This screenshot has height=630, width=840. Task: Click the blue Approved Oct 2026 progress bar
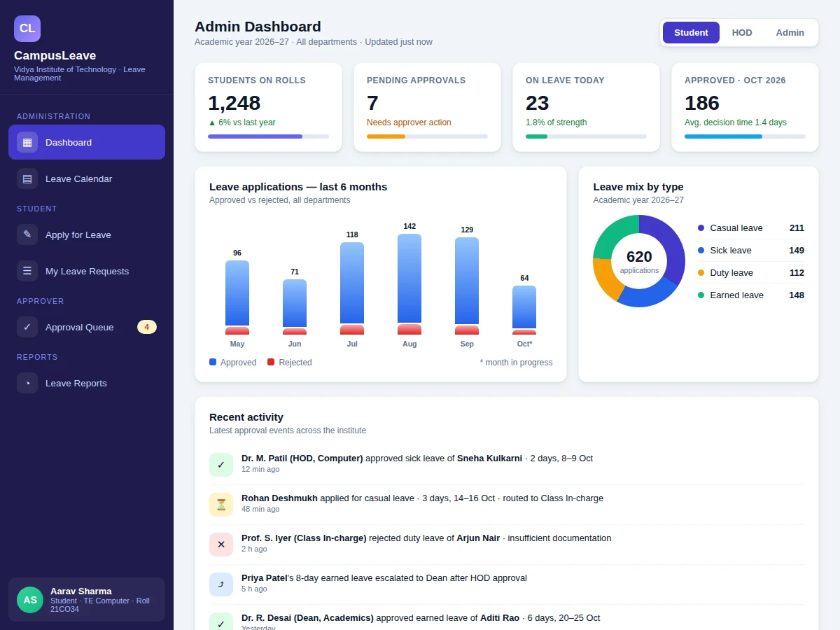723,136
